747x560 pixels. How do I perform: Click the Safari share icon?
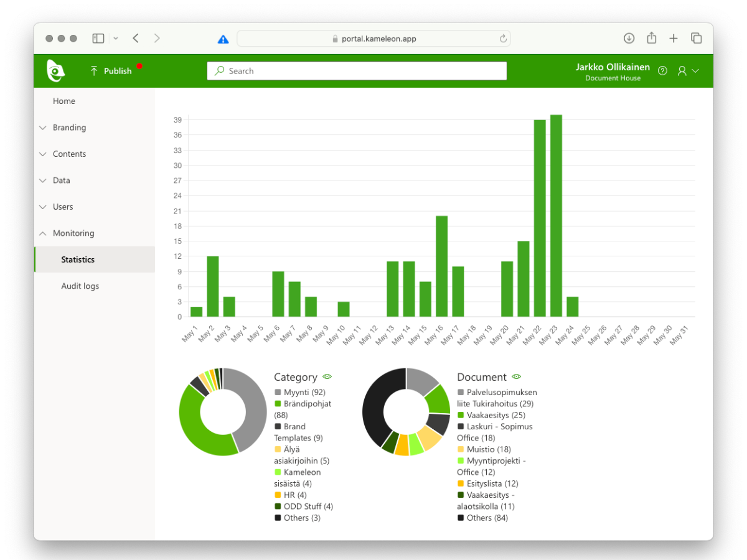(x=651, y=39)
